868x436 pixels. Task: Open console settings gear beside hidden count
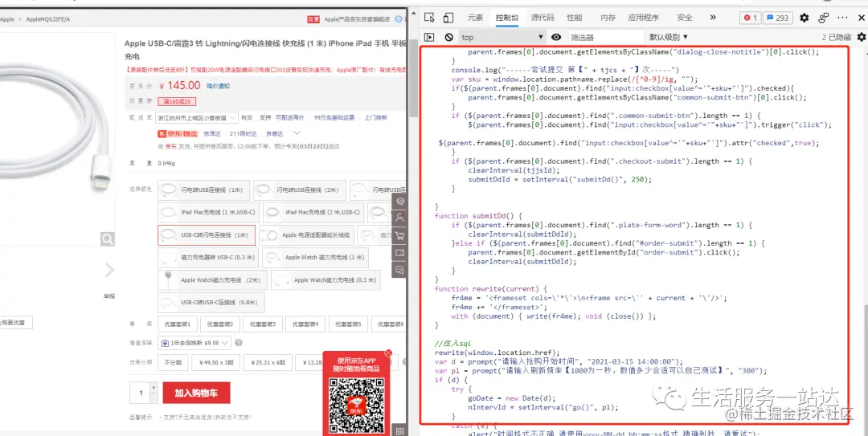point(862,37)
